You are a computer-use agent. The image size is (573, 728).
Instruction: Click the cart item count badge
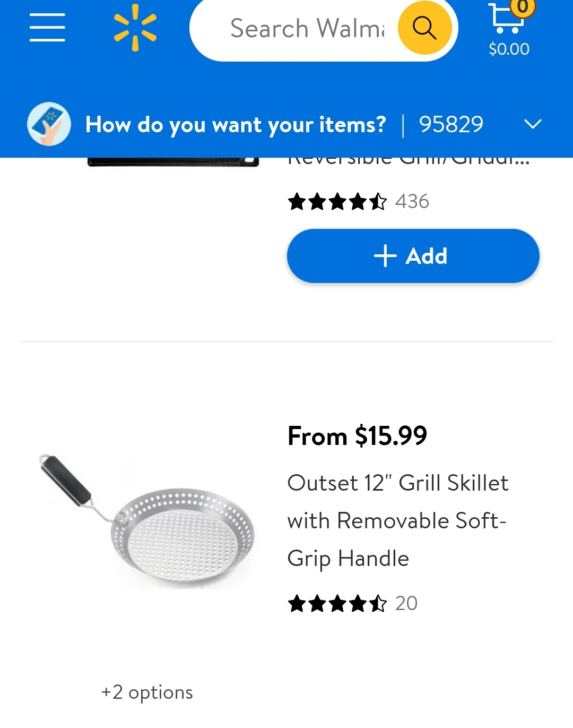[x=523, y=7]
